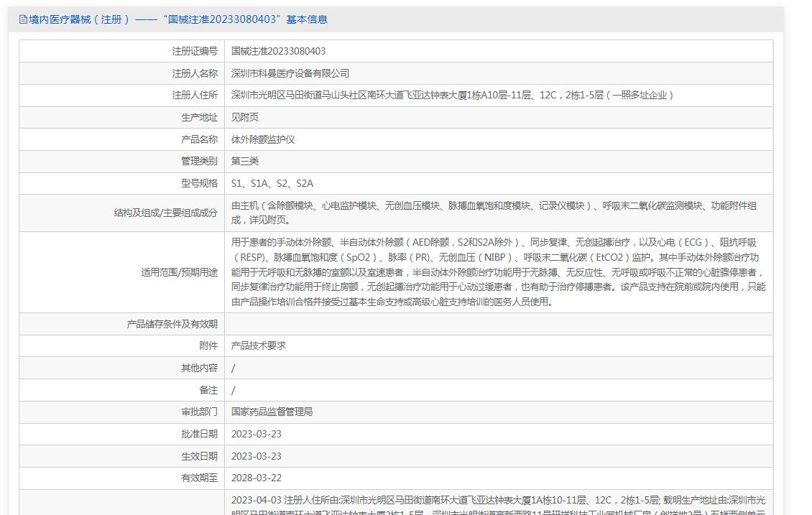Click the model specs S1、S1A、S2、S2A
812x515 pixels.
pyautogui.click(x=272, y=183)
